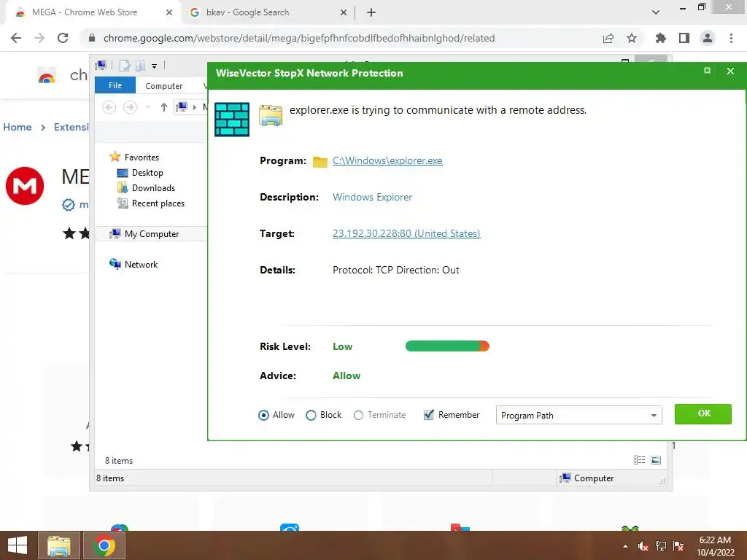
Task: Open Chrome's tab search chevron
Action: click(656, 12)
